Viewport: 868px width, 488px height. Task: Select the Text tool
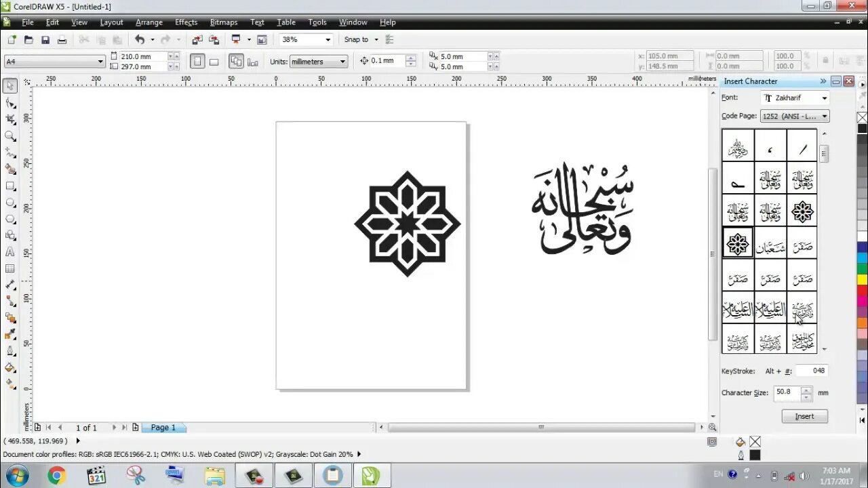[x=10, y=252]
